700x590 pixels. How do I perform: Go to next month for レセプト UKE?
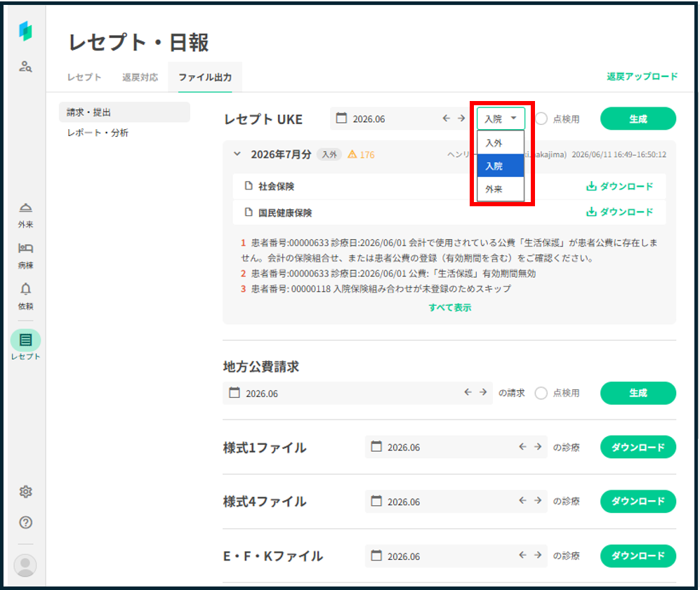click(461, 118)
